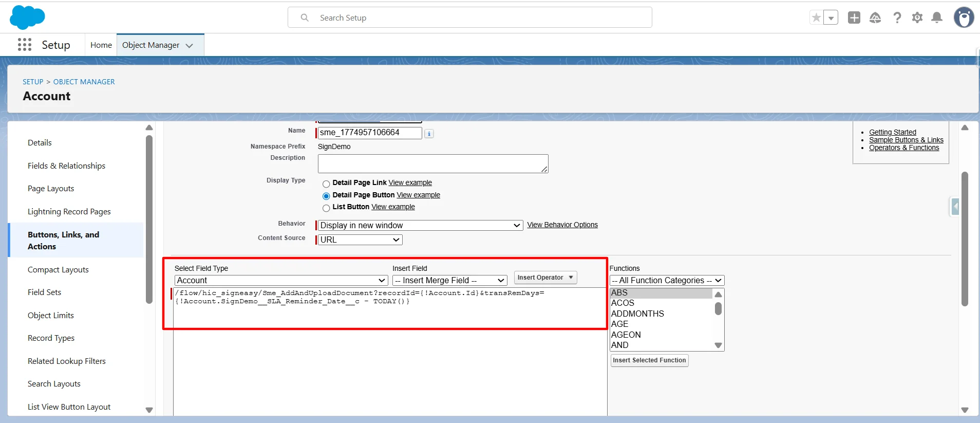The image size is (980, 423).
Task: Click View Behavior Options link
Action: coord(562,225)
